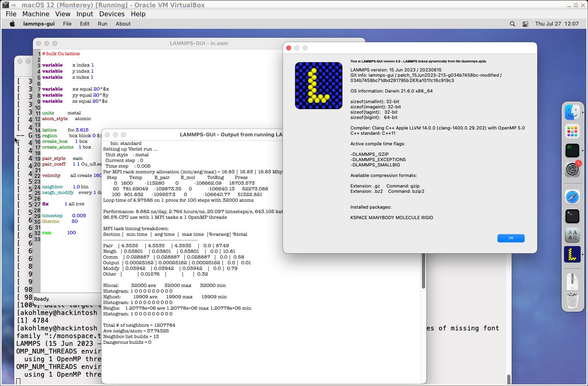Open the Finder icon in the dock

572,112
